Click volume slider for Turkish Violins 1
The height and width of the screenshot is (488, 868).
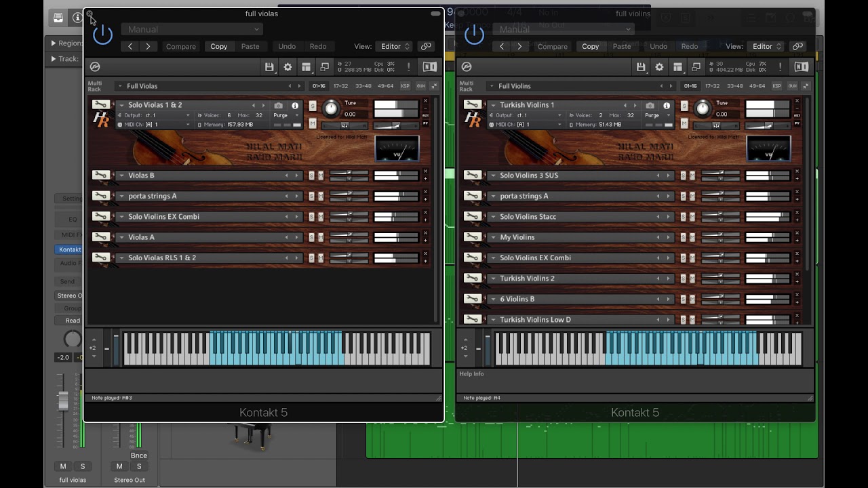tap(768, 125)
